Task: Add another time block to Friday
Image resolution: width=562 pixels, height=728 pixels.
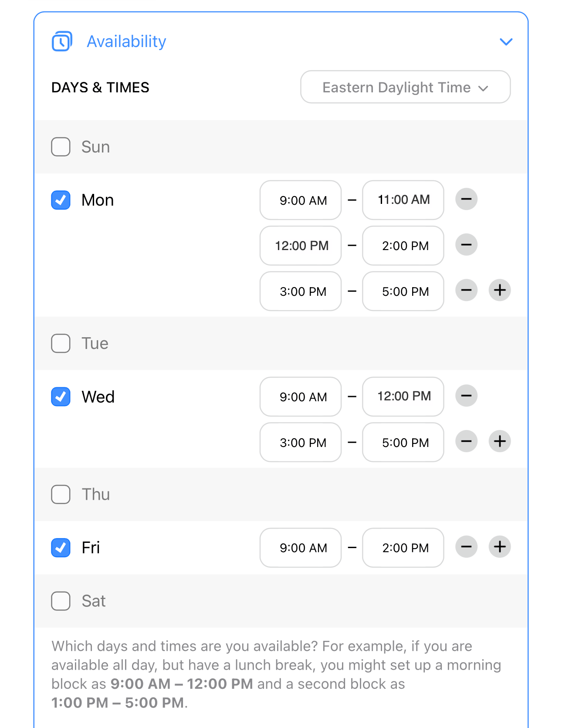Action: tap(500, 547)
